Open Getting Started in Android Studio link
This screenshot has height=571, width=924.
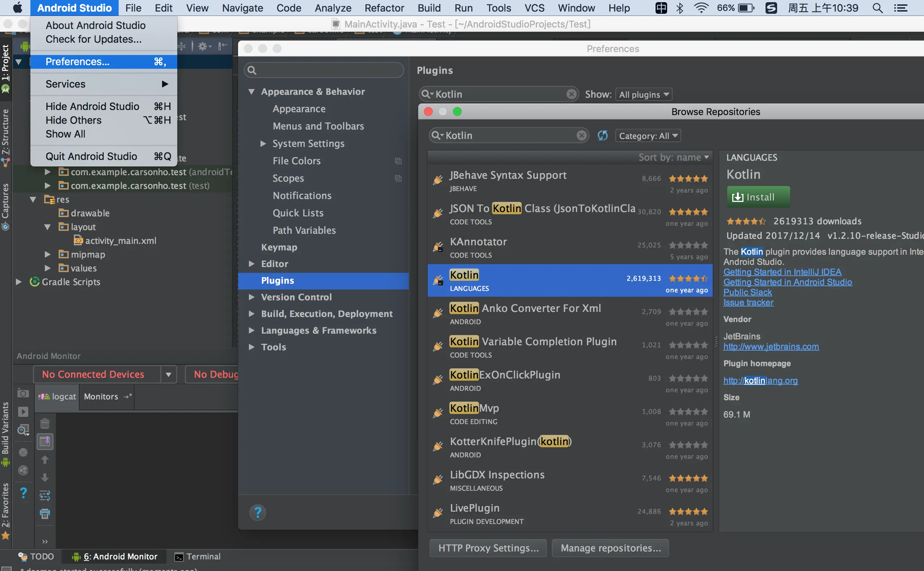coord(787,282)
